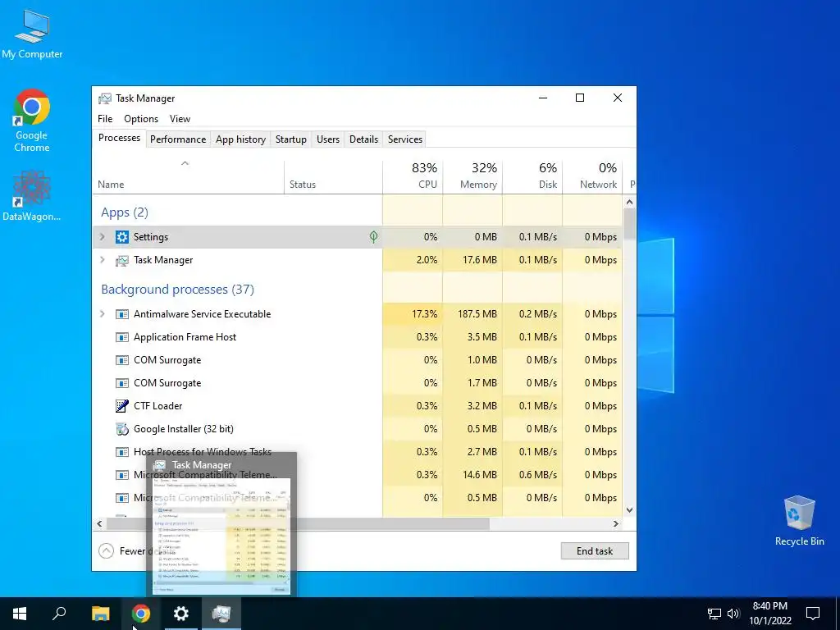Open the DataWagon desktop shortcut
Image resolution: width=840 pixels, height=630 pixels.
point(32,196)
